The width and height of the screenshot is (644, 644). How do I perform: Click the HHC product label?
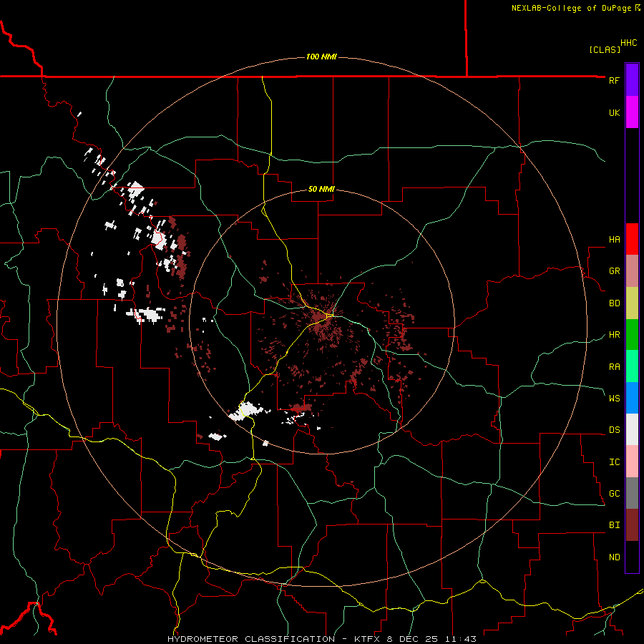pos(628,43)
